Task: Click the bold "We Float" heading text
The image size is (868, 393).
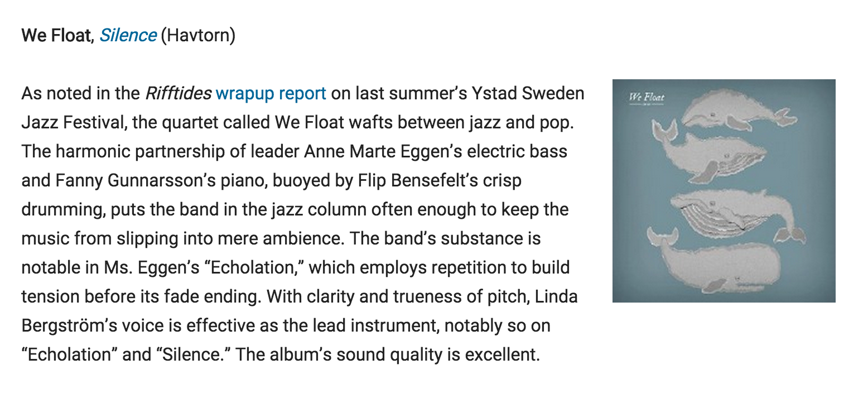Action: point(56,36)
